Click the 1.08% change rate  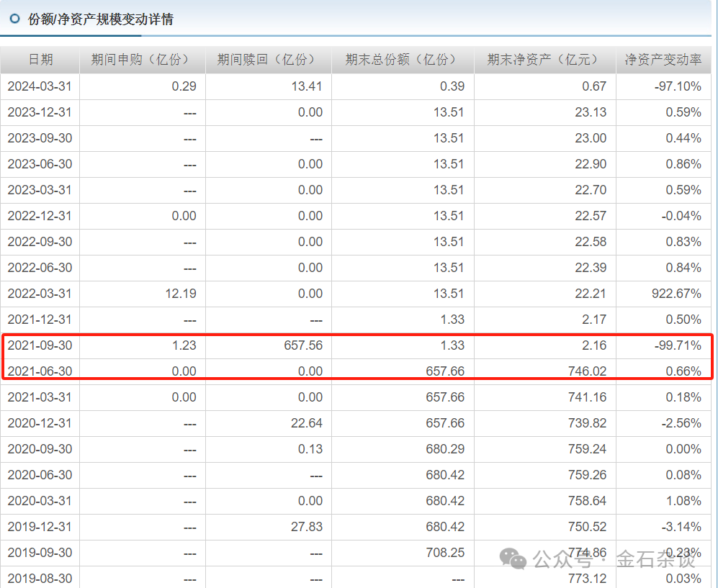683,501
